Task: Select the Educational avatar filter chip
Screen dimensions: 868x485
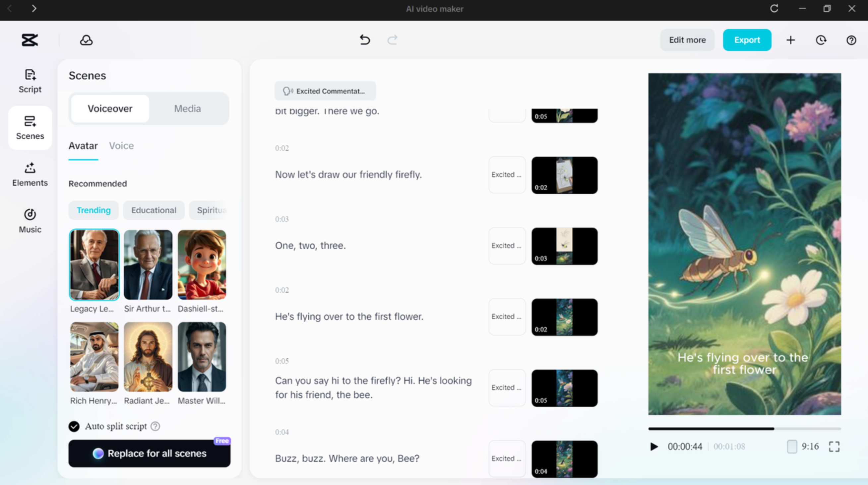Action: tap(154, 210)
